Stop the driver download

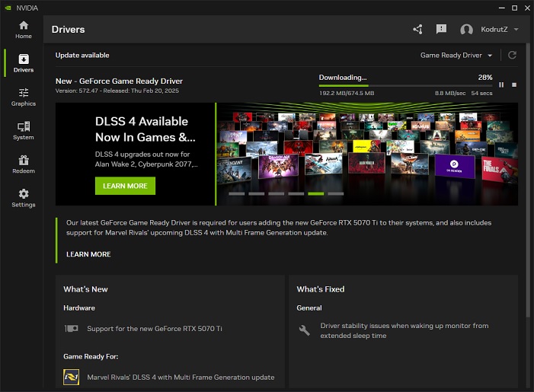pyautogui.click(x=513, y=84)
